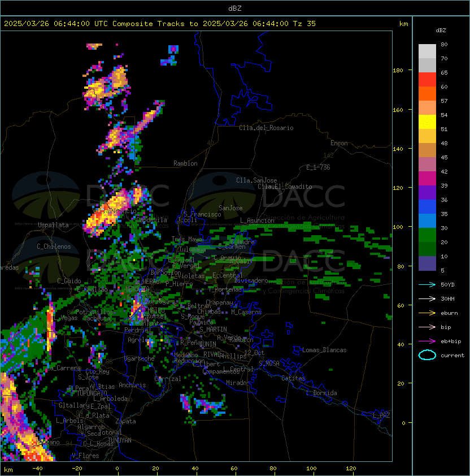470x476 pixels.
Task: Pick the magenta 39-42 dBZ color band
Action: [x=427, y=179]
